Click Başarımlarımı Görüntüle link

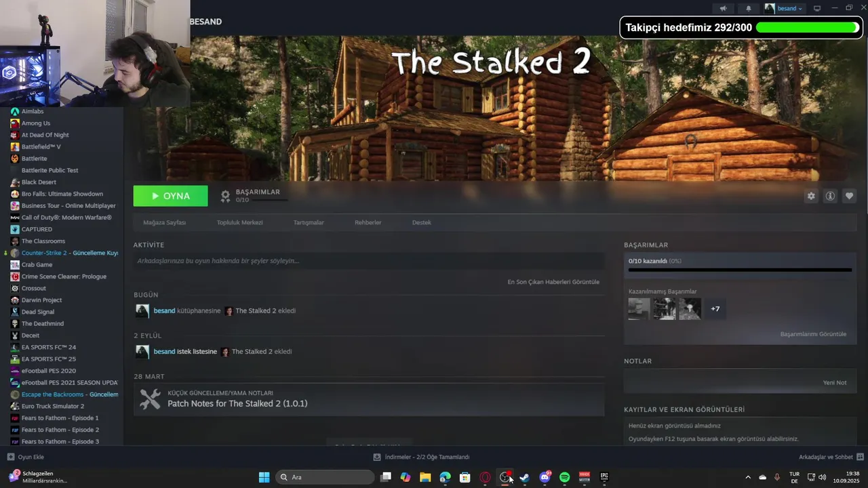[x=813, y=334]
